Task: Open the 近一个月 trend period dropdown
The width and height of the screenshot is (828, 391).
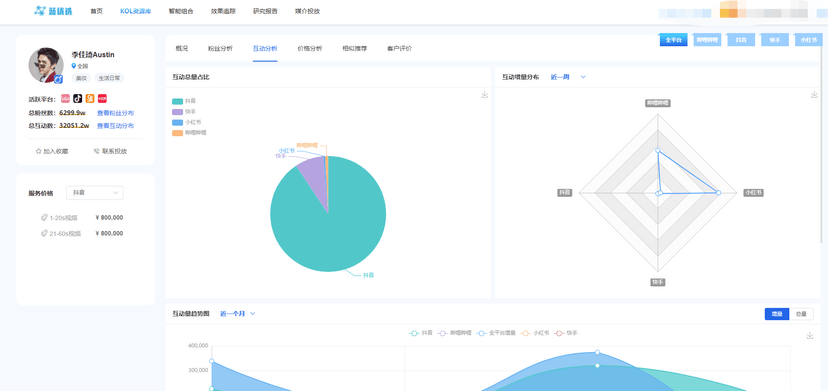Action: click(x=238, y=314)
